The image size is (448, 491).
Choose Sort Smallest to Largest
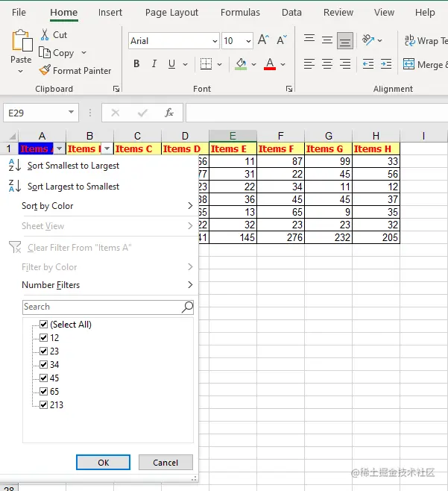(99, 166)
